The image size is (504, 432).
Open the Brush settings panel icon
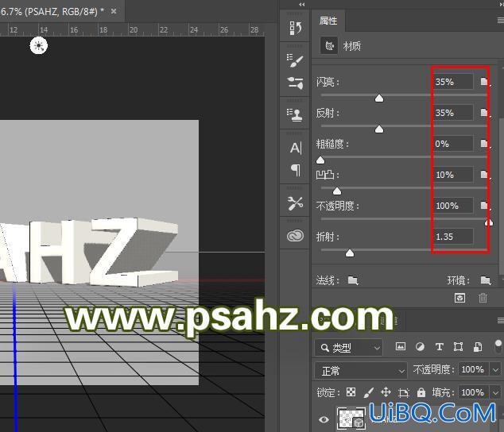tap(295, 60)
